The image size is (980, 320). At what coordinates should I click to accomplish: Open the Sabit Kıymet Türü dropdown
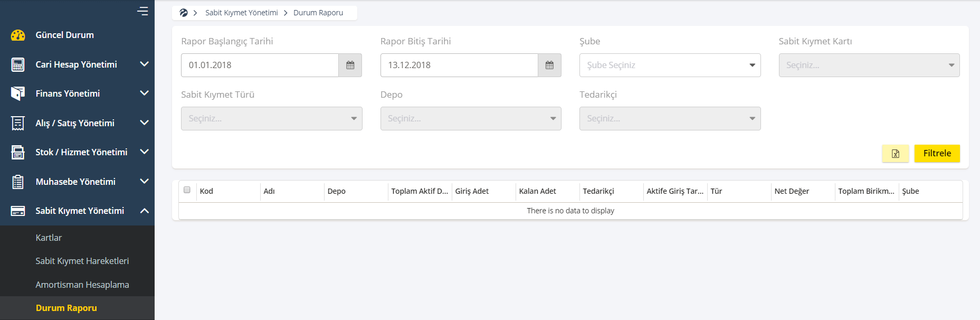[271, 118]
